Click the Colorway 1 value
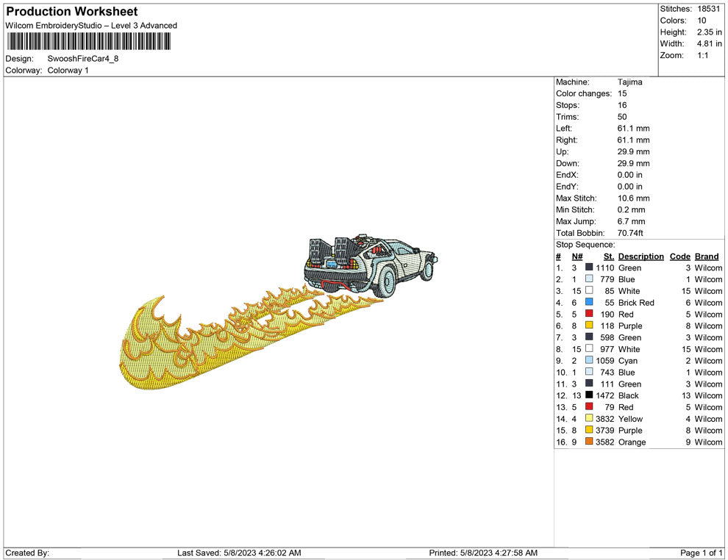 click(x=68, y=71)
